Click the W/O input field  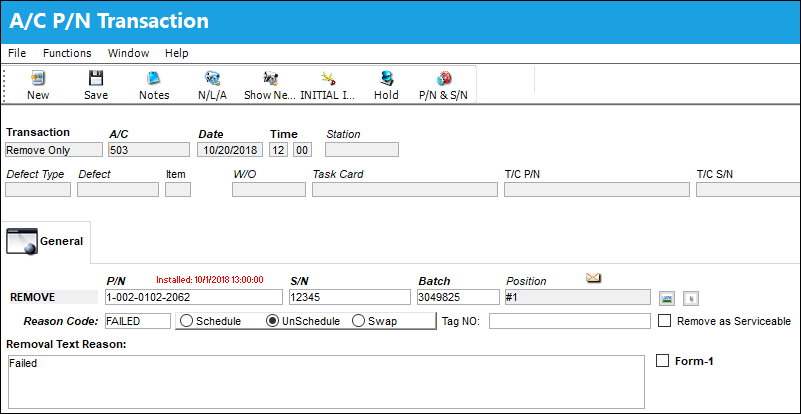coord(269,190)
